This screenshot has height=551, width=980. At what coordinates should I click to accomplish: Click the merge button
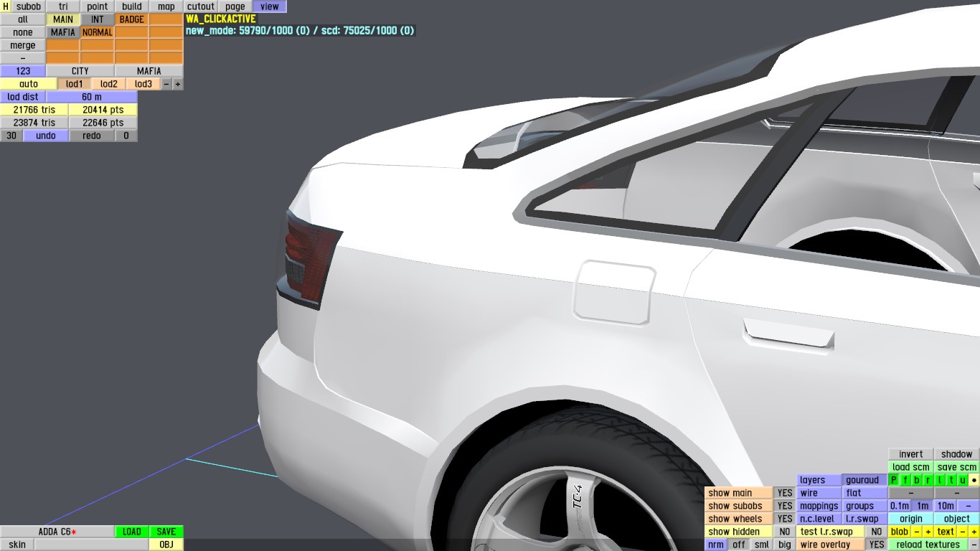pyautogui.click(x=23, y=45)
